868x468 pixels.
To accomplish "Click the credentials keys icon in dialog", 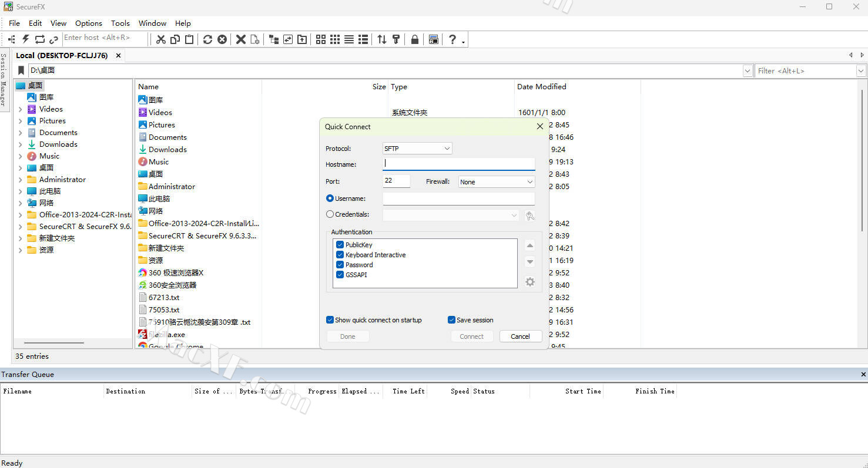I will click(530, 216).
